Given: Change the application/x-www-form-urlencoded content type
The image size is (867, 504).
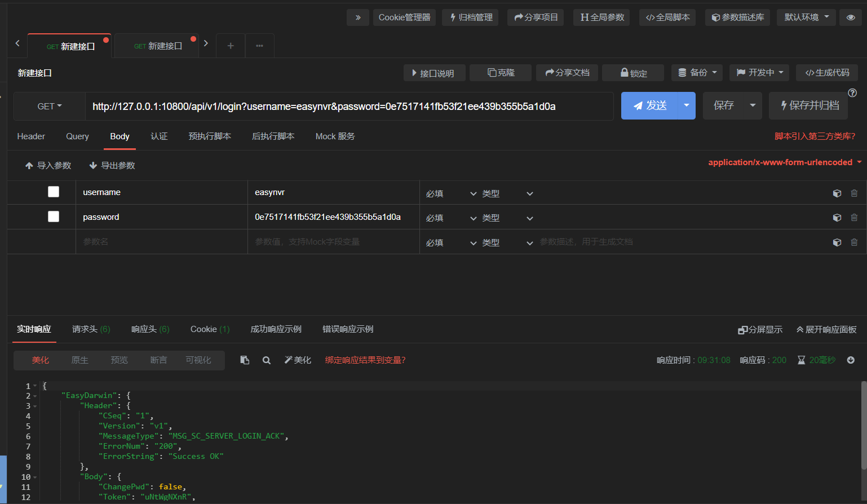Looking at the screenshot, I should 785,162.
